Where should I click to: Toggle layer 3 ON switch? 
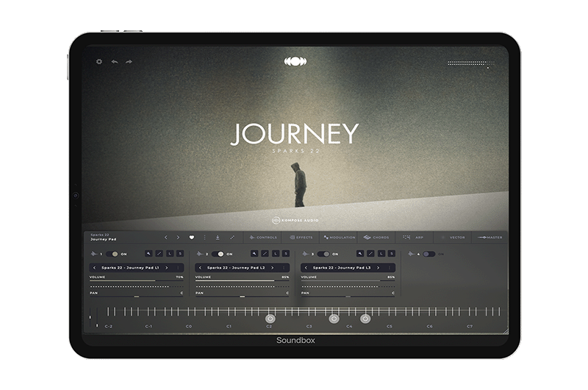pos(323,254)
